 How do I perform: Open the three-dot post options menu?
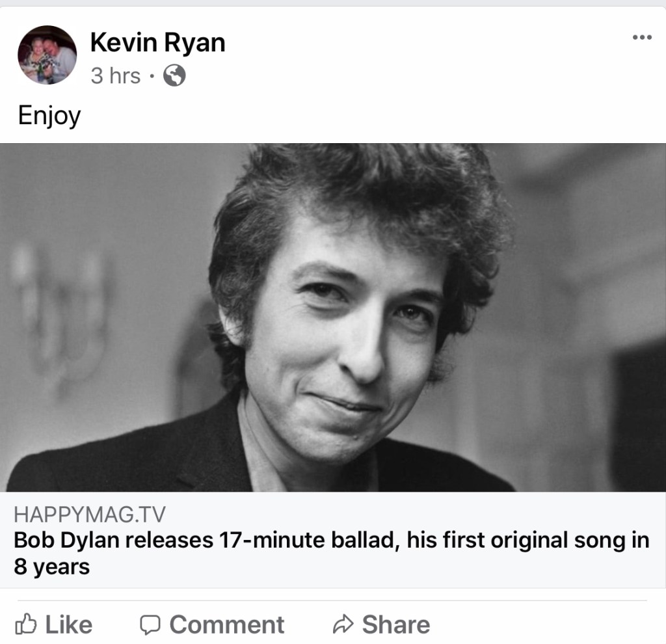click(641, 37)
